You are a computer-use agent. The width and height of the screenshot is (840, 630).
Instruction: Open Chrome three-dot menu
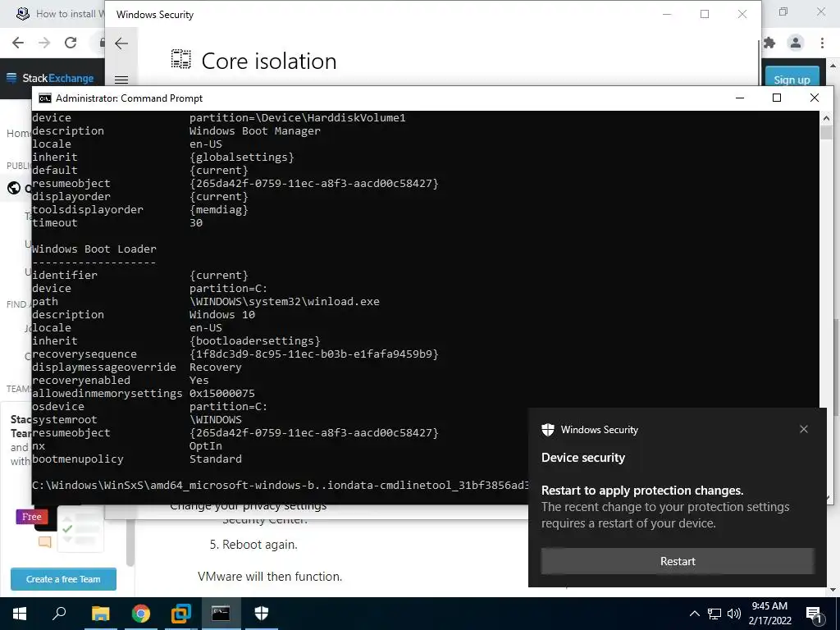[822, 43]
